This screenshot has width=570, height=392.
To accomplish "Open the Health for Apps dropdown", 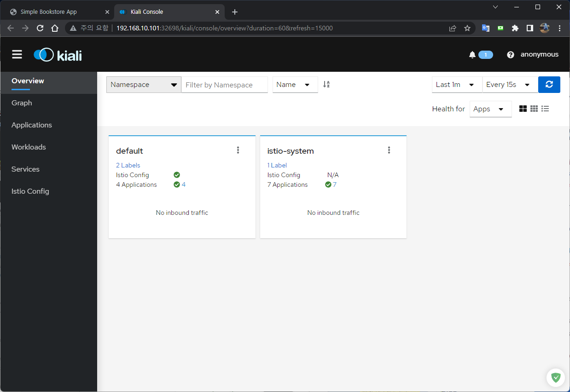I will pyautogui.click(x=490, y=109).
